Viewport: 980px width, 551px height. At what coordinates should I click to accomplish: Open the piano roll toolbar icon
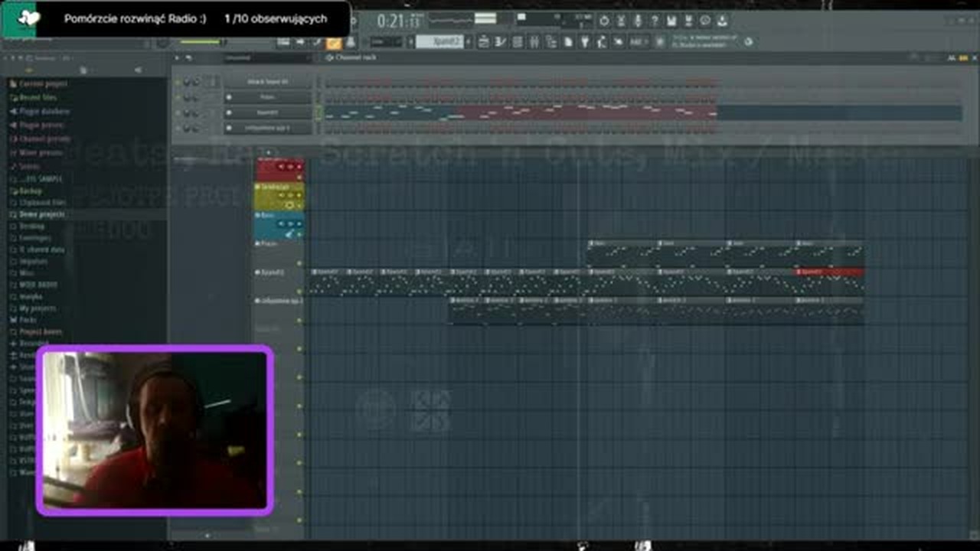pyautogui.click(x=501, y=42)
